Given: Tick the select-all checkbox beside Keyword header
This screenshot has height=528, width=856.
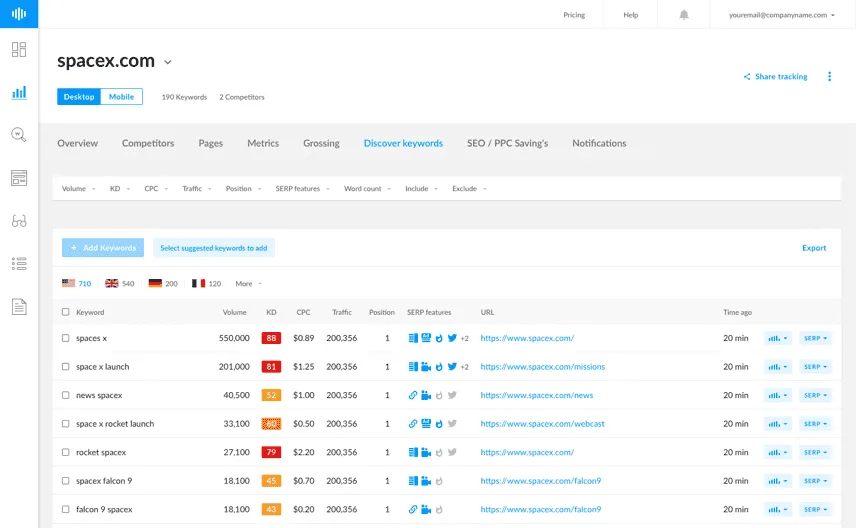Looking at the screenshot, I should [x=66, y=312].
